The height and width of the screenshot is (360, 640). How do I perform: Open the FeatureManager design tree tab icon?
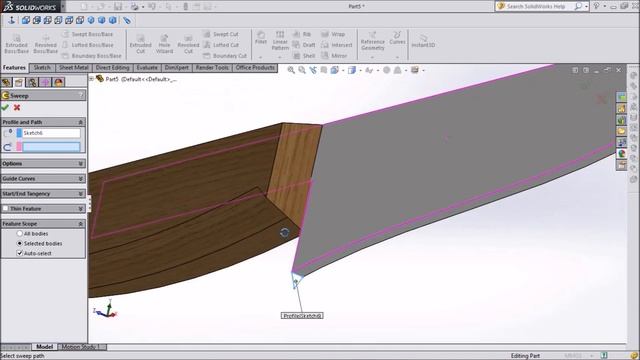6,82
